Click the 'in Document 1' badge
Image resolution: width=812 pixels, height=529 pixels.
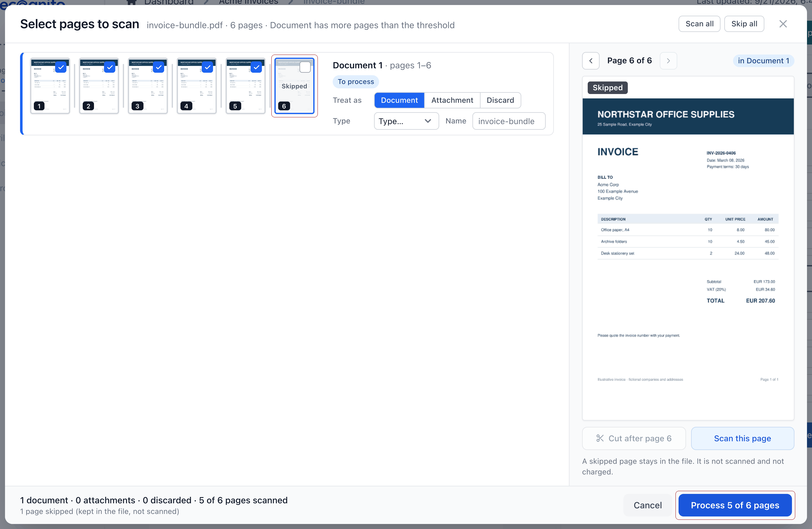(x=764, y=61)
